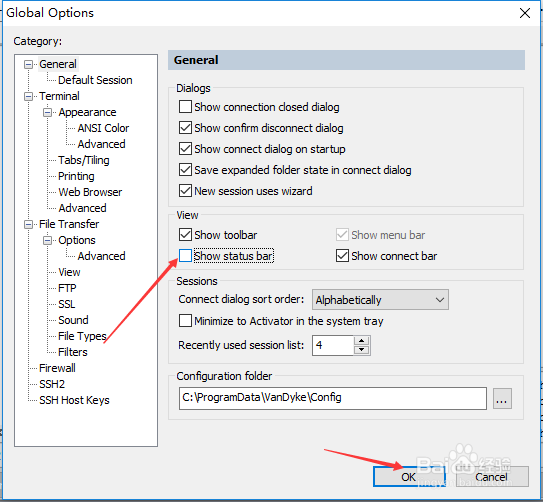Uncheck Show connect bar
Image resolution: width=543 pixels, height=502 pixels.
(342, 256)
